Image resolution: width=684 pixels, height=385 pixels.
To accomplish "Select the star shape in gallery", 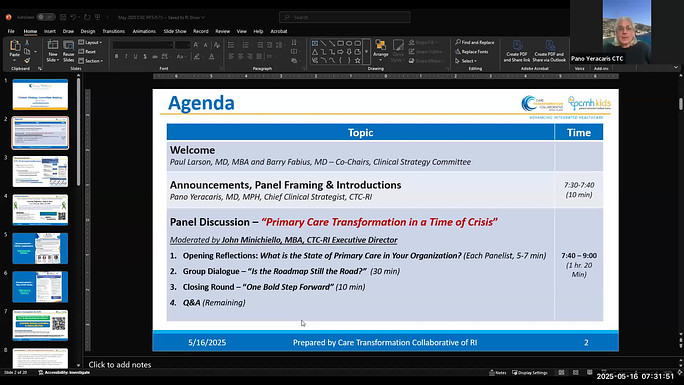I will [x=358, y=61].
